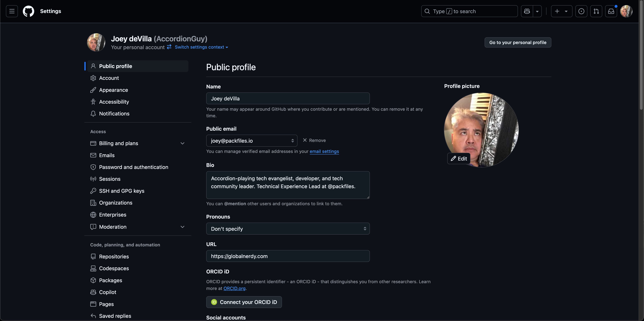The height and width of the screenshot is (321, 644).
Task: Open Copilot chat icon in header
Action: tap(527, 11)
